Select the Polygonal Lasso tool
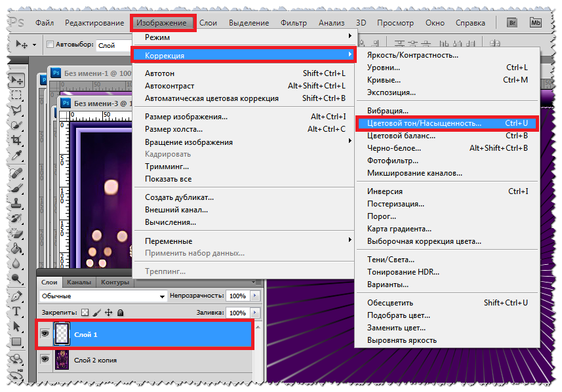 [x=16, y=110]
